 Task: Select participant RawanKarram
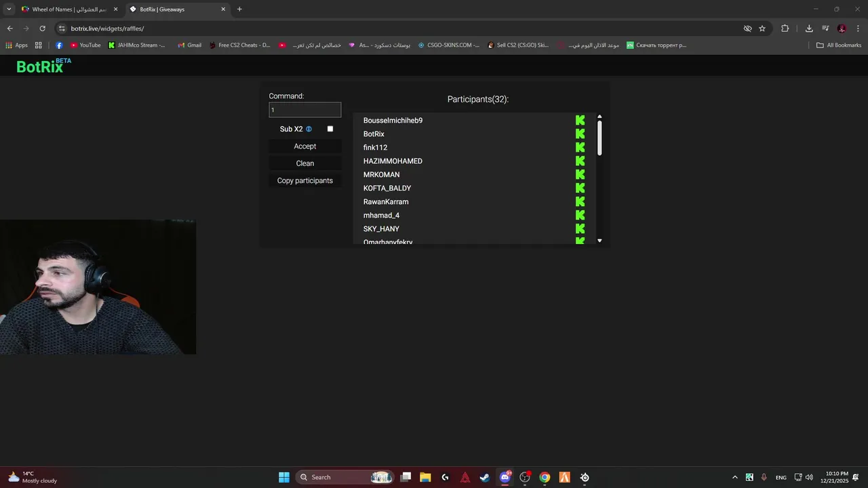386,201
